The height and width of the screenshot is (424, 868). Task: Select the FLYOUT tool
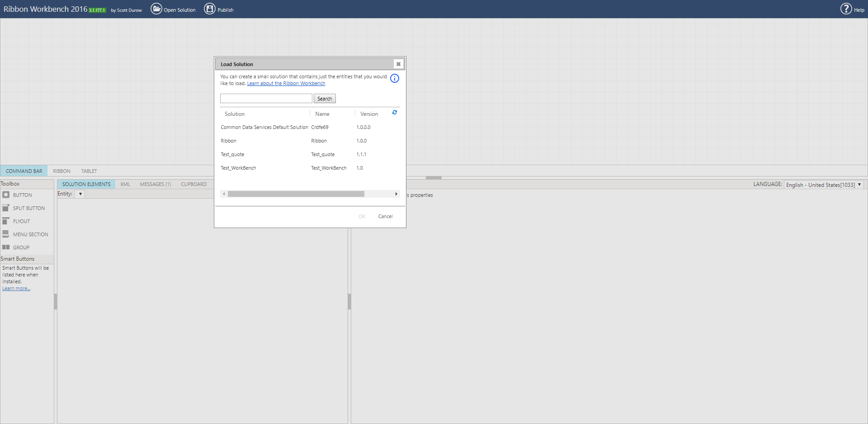[x=21, y=221]
